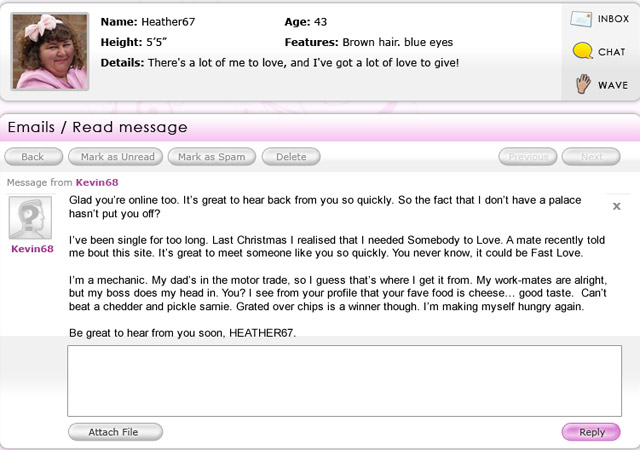Mark this message as Spam
Viewport: 640px width, 450px height.
(x=210, y=157)
